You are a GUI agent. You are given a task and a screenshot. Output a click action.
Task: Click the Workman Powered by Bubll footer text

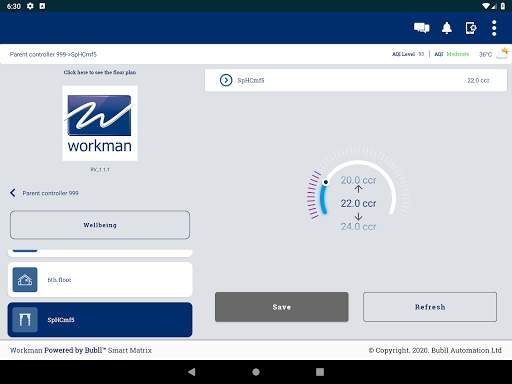pos(81,350)
